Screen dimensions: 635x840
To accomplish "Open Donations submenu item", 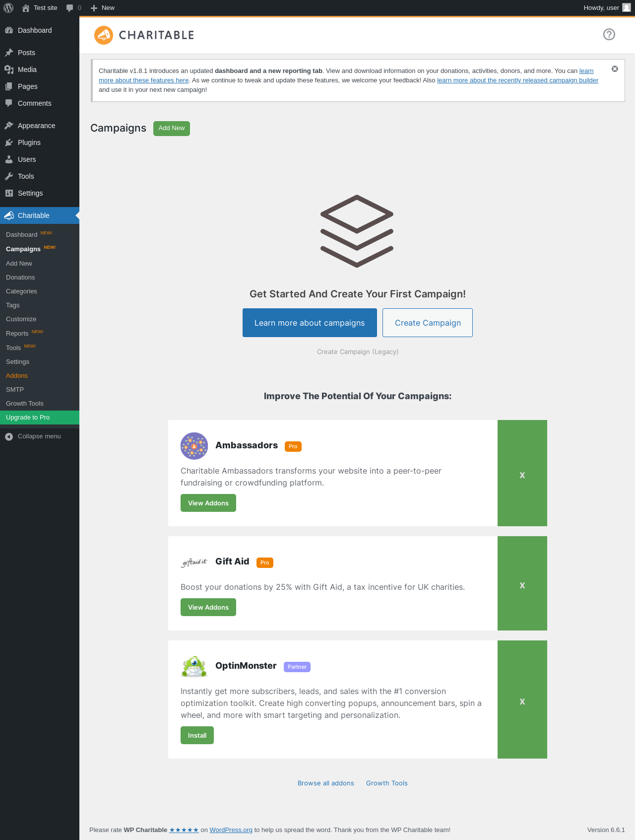I will click(x=40, y=277).
